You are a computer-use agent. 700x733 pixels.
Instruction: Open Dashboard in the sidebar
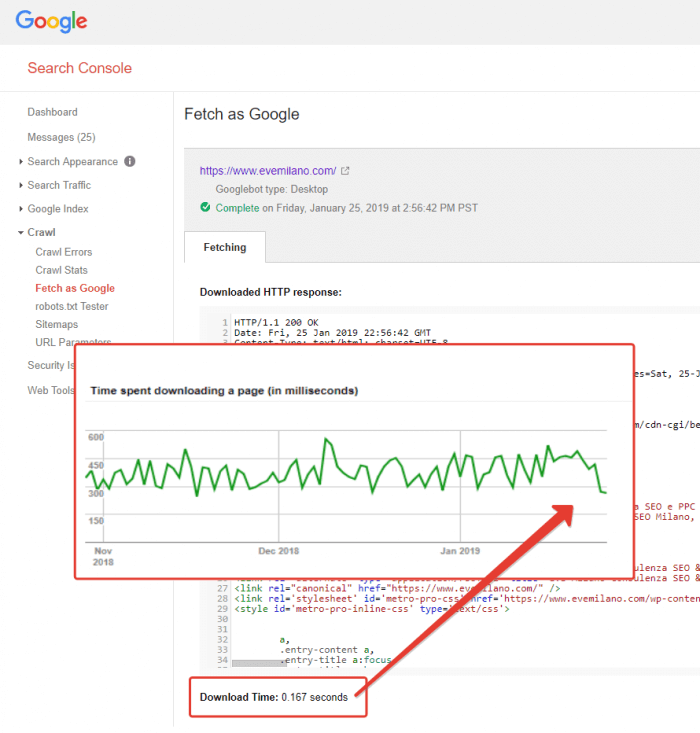point(52,112)
